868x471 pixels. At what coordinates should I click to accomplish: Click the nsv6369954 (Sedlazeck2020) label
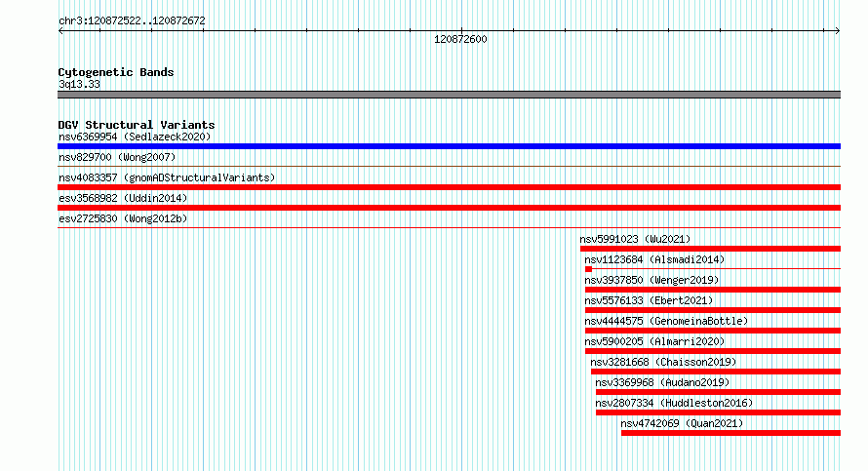coord(135,137)
